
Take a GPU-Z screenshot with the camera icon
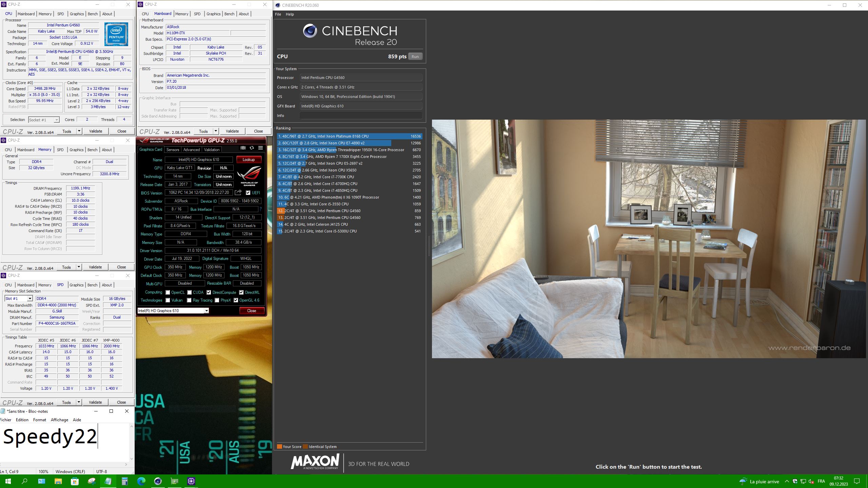[x=243, y=148]
